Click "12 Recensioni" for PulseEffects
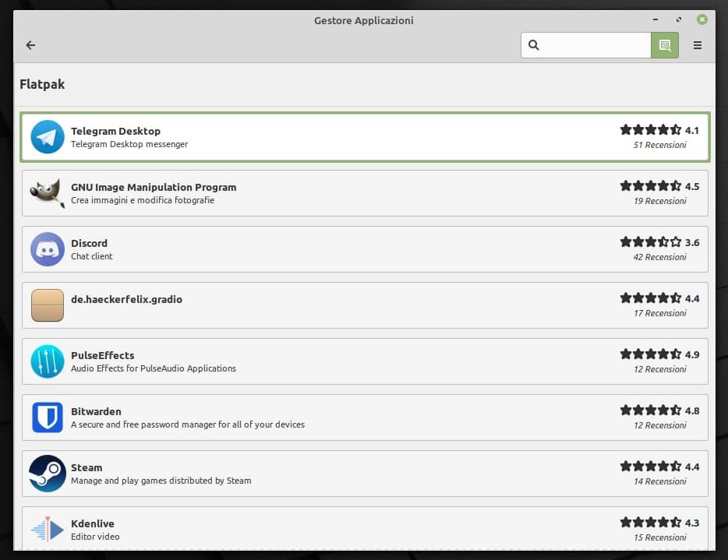Image resolution: width=728 pixels, height=560 pixels. (x=659, y=370)
